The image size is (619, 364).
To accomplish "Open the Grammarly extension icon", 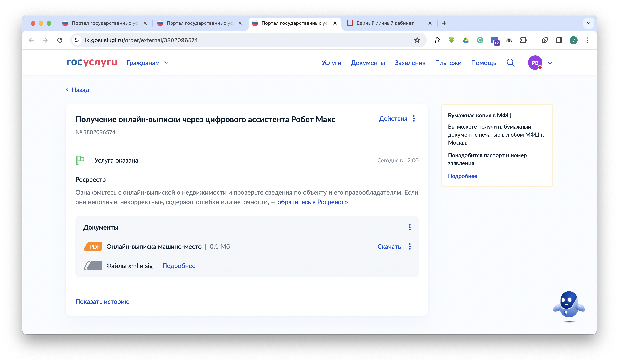I will 480,40.
